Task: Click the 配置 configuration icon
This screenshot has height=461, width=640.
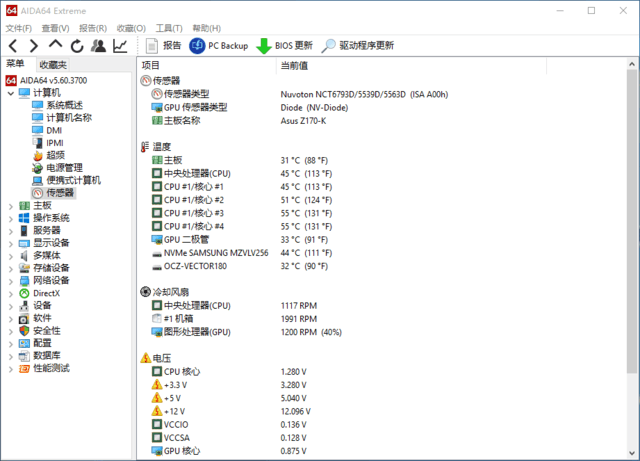Action: coord(24,343)
